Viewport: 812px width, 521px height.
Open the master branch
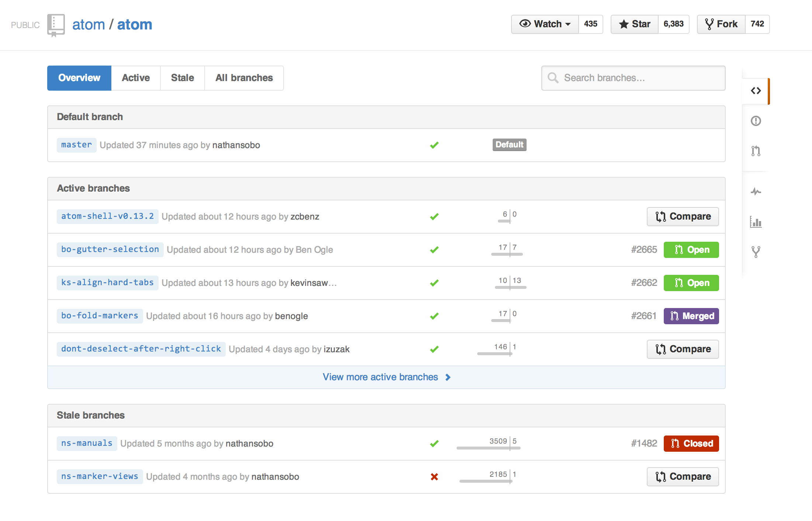76,145
